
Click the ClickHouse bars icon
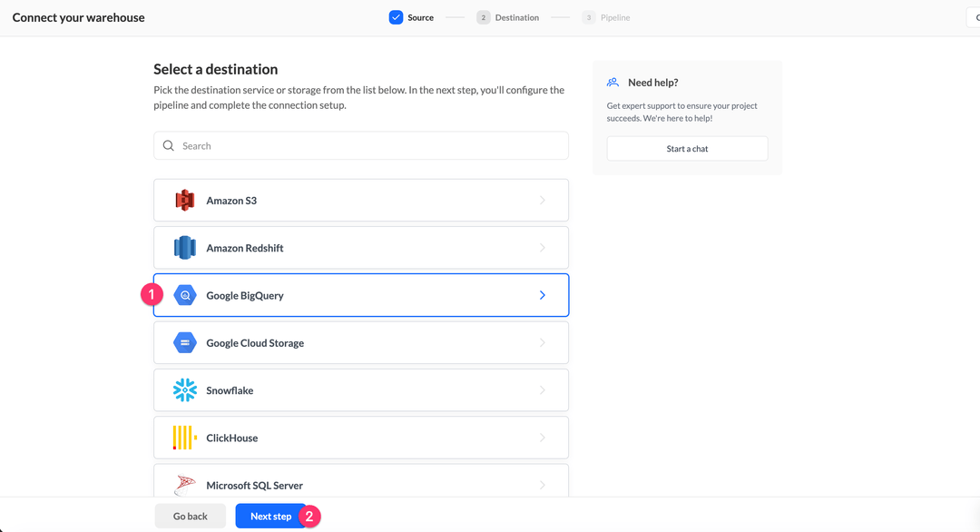pyautogui.click(x=184, y=437)
